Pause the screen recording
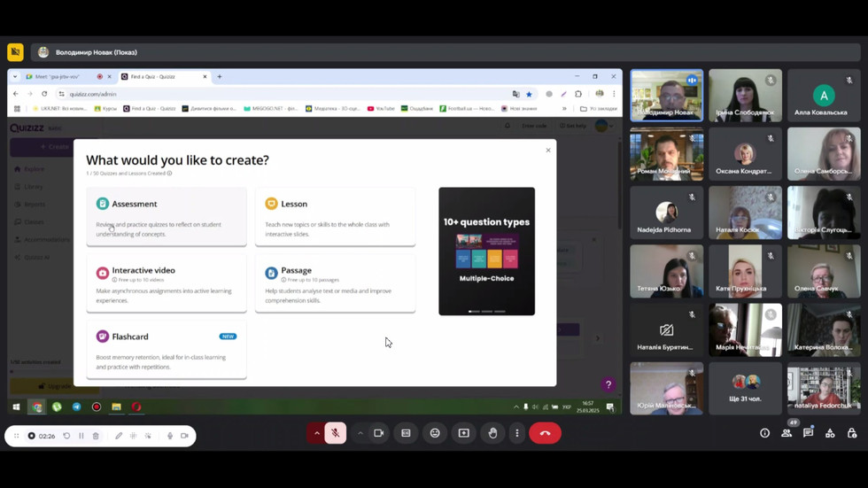Screen dimensions: 868x488 coord(81,436)
